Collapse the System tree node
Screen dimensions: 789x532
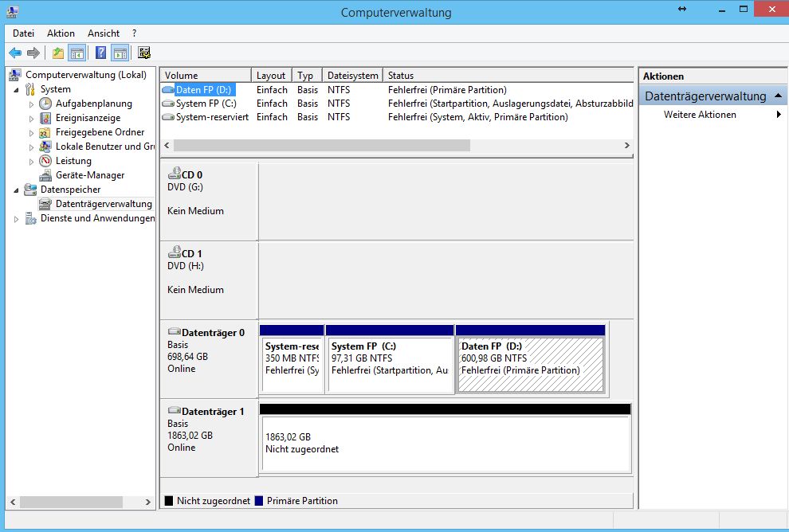click(x=17, y=90)
